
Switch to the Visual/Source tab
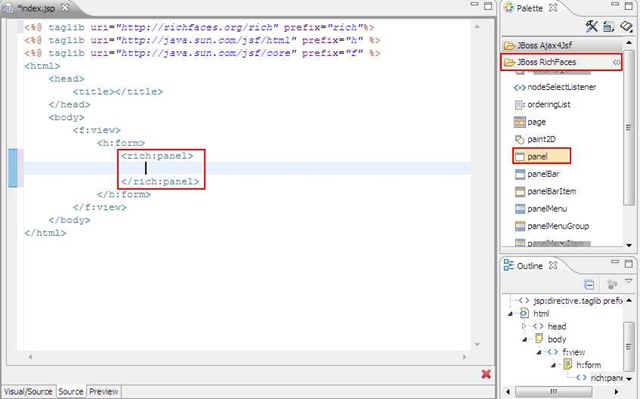[28, 392]
